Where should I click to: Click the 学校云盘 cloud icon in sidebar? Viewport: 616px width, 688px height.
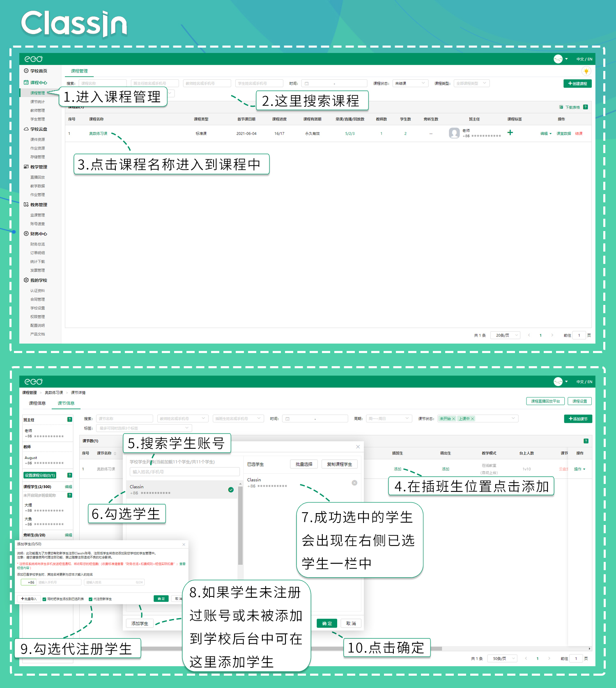tap(26, 129)
